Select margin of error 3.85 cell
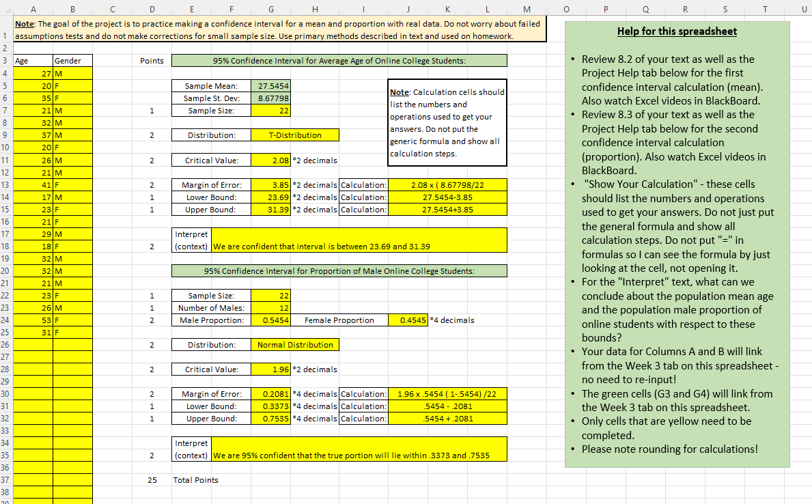The image size is (812, 504). coord(271,185)
